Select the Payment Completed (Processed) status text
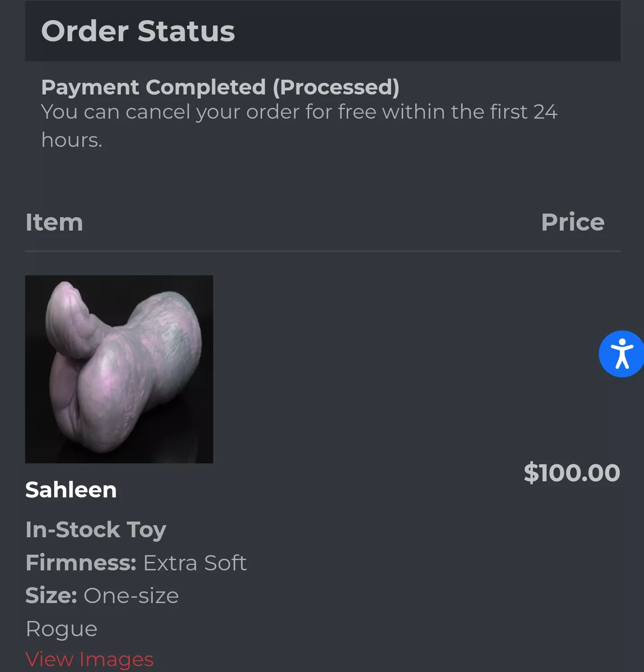Viewport: 644px width, 672px height. tap(220, 87)
